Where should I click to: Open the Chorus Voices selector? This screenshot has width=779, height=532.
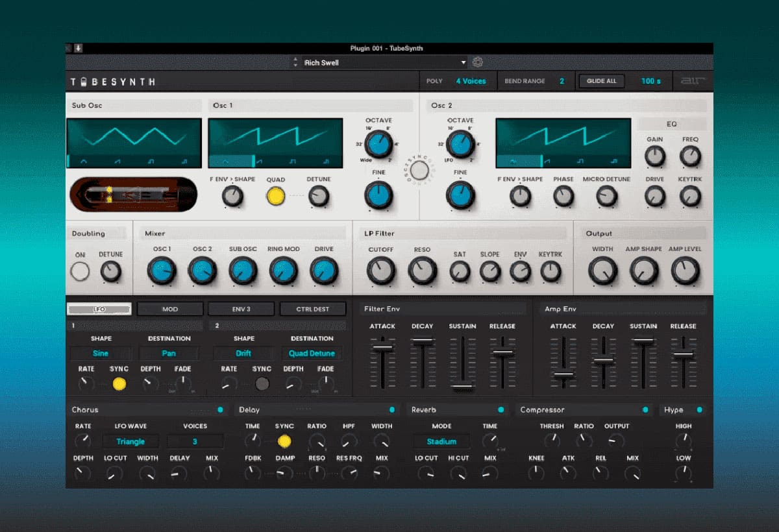tap(195, 442)
